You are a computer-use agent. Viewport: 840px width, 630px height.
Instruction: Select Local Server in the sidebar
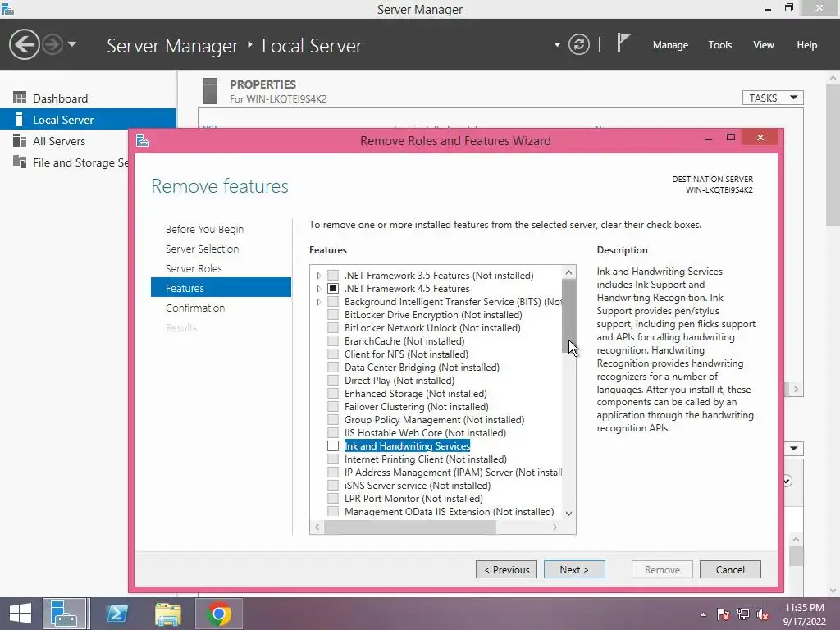pyautogui.click(x=89, y=120)
